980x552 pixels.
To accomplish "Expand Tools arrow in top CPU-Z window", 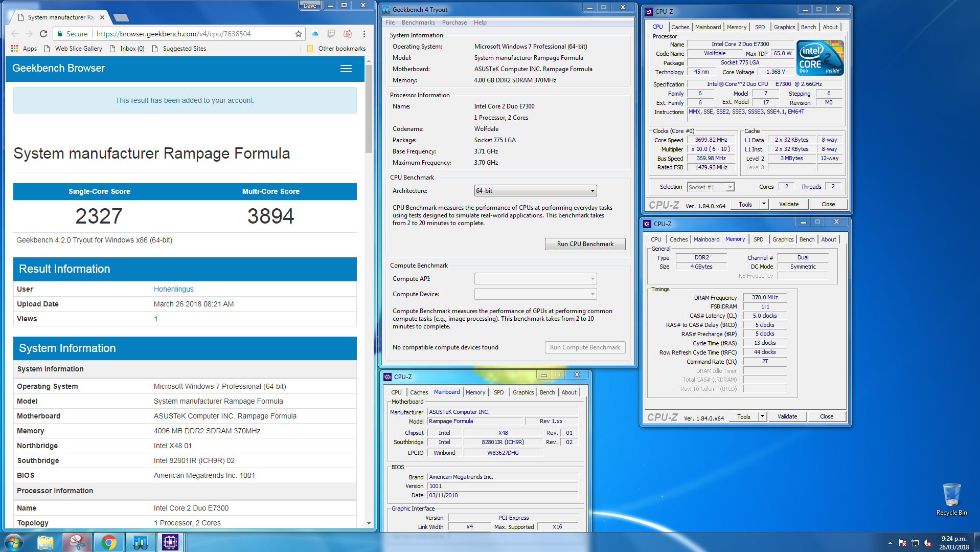I will [764, 204].
